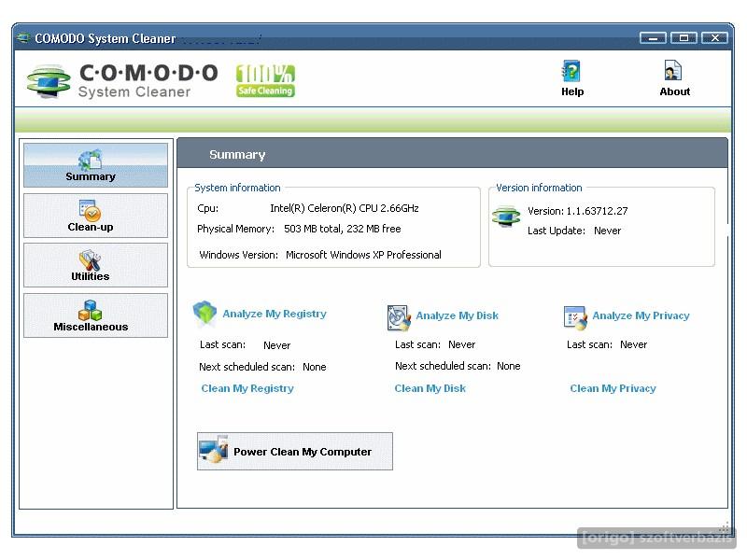Image resolution: width=747 pixels, height=560 pixels.
Task: Click the About label in header
Action: [674, 91]
